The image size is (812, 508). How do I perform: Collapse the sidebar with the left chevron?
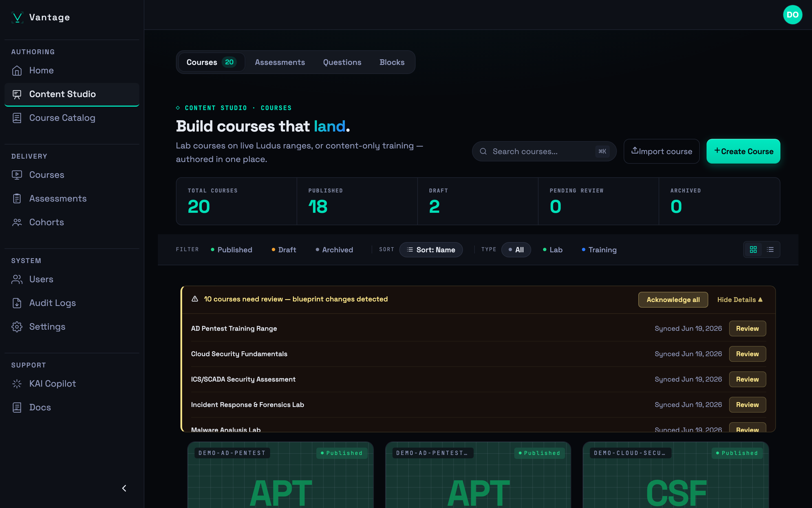124,488
